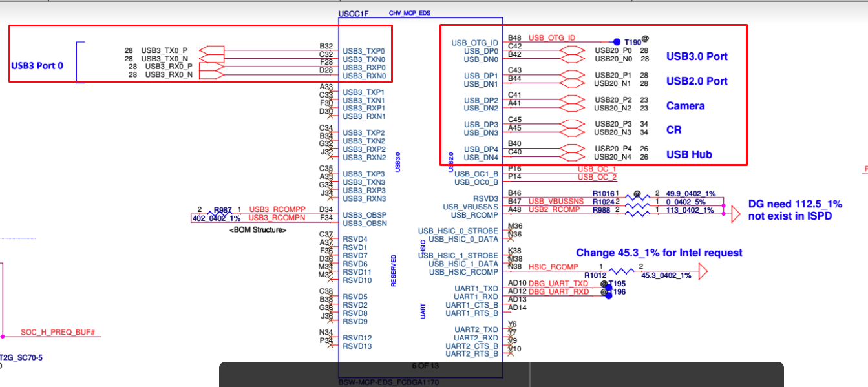Click the USB3 Port 0 annotation text
The width and height of the screenshot is (868, 387).
tap(37, 65)
